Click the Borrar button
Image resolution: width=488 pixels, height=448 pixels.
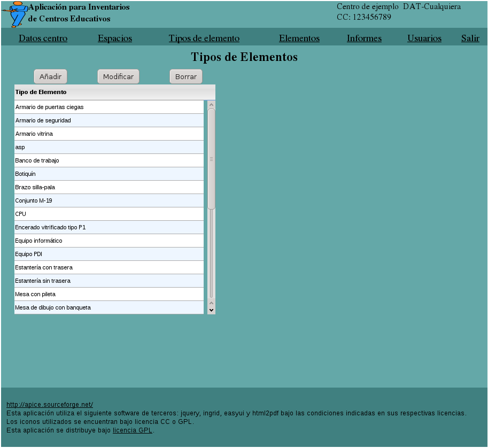186,76
